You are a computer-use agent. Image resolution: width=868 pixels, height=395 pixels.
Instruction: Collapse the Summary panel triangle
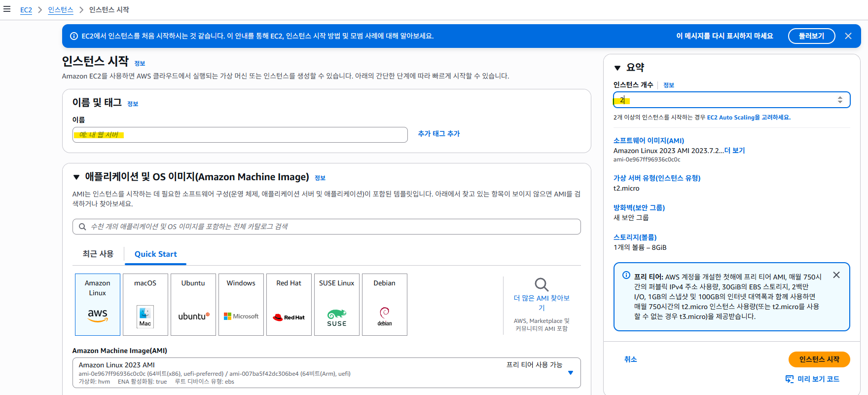617,68
